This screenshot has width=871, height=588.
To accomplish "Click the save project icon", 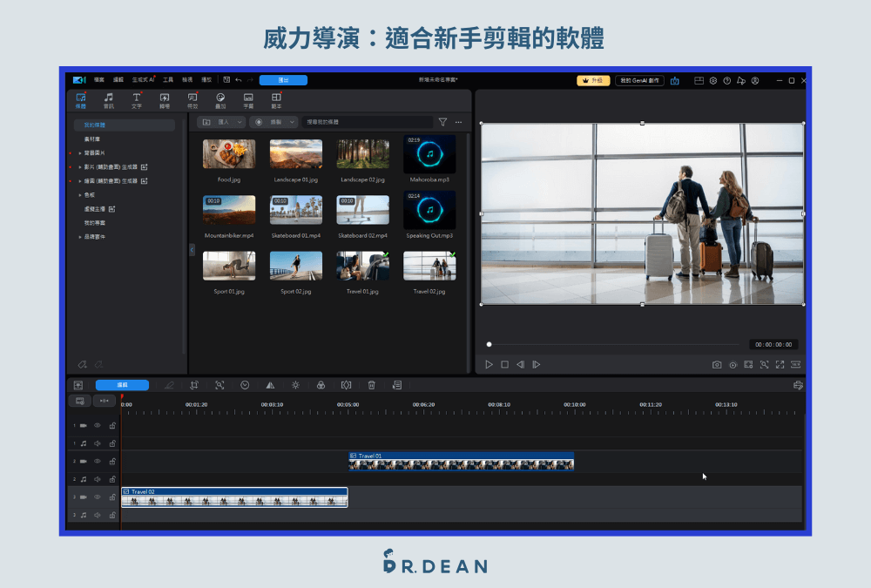I will [x=226, y=80].
